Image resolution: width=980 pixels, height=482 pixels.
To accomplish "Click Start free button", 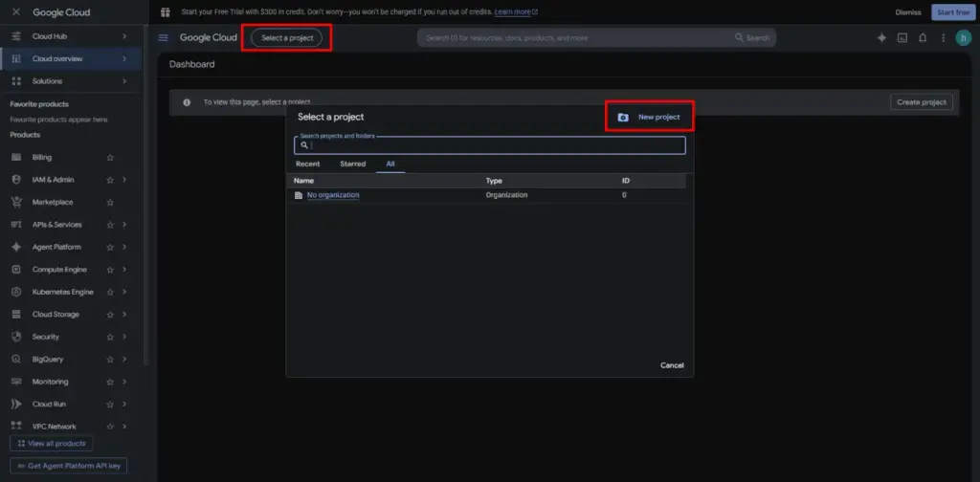I will pyautogui.click(x=953, y=12).
